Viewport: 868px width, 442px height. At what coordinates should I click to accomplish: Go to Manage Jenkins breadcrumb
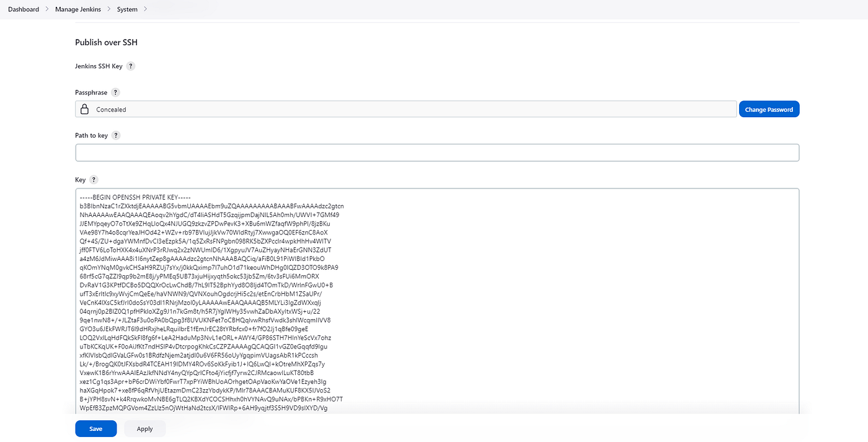tap(78, 9)
